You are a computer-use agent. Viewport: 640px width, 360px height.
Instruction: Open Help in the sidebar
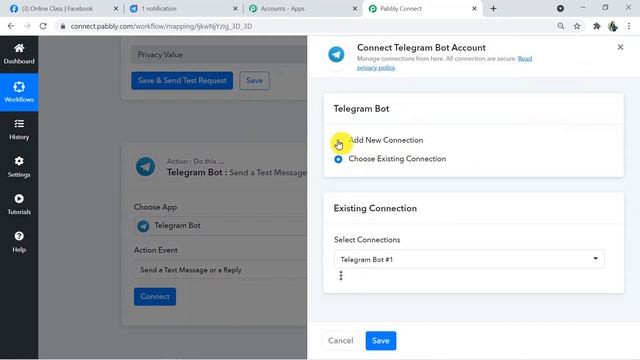[x=19, y=242]
